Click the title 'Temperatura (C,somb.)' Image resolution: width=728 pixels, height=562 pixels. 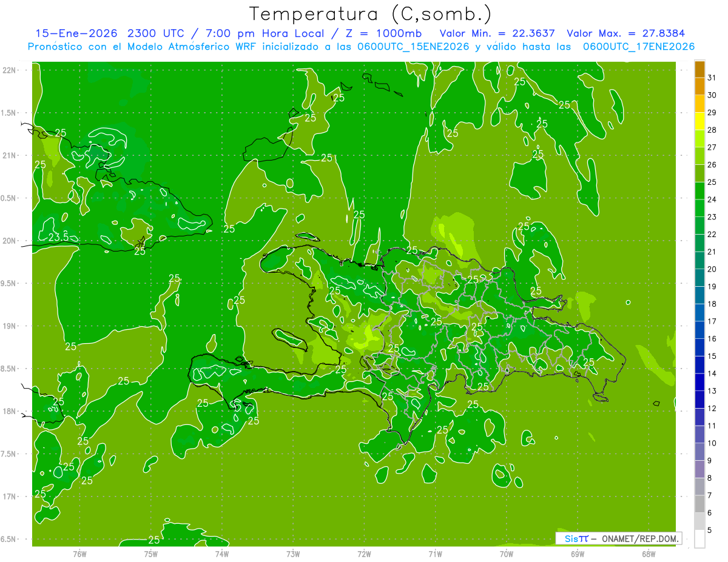click(370, 14)
